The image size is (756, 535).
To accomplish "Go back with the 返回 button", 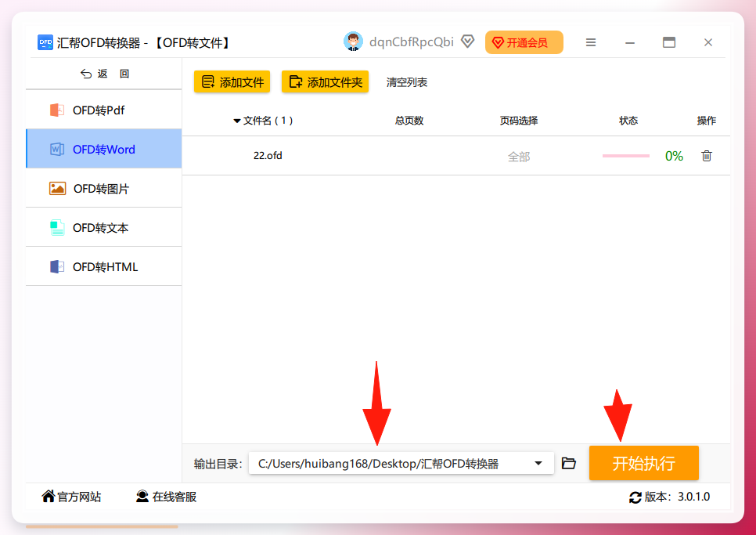I will [x=105, y=74].
